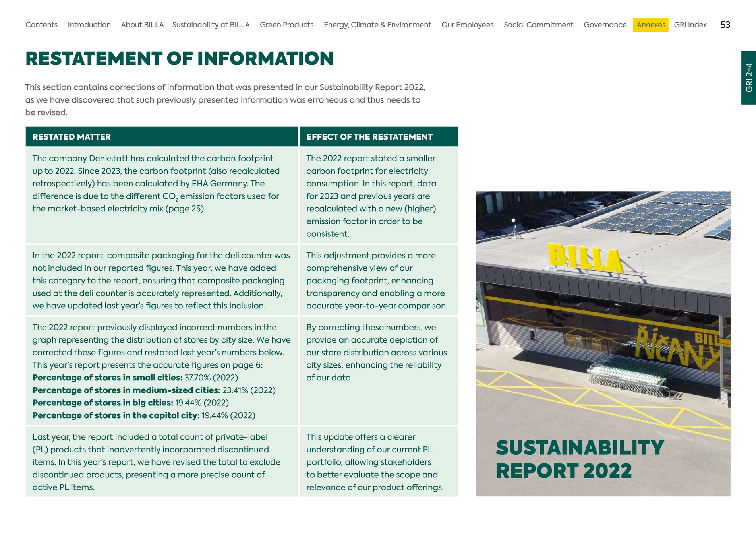Click the intro sentence 'This section contains corrections'
The image size is (756, 535).
click(x=225, y=100)
